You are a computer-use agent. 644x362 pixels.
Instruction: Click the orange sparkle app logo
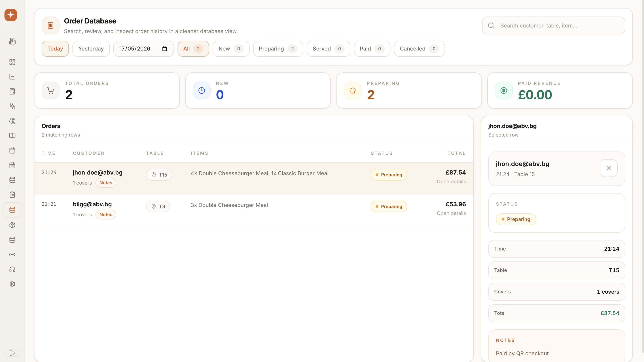tap(11, 15)
